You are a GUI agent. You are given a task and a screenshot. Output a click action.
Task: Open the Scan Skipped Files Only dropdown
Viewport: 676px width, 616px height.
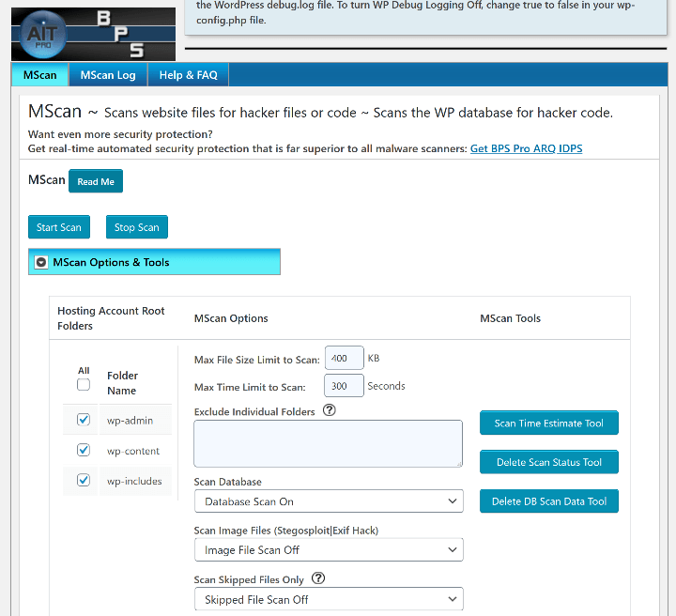click(x=329, y=599)
